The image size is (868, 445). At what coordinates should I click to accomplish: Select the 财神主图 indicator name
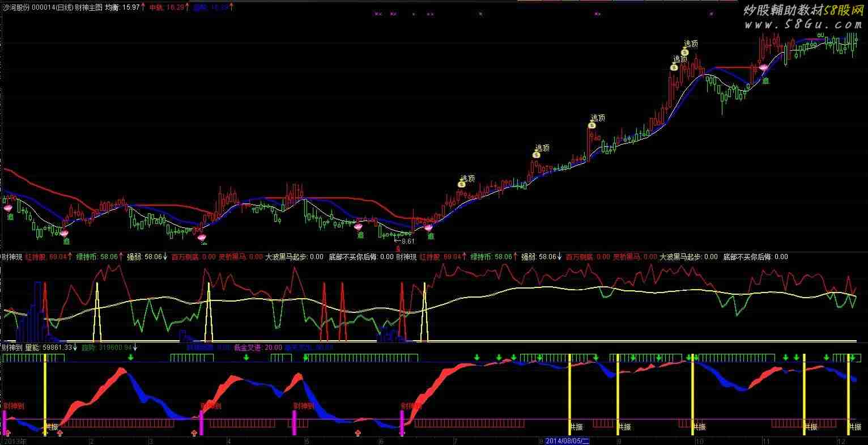click(x=88, y=7)
